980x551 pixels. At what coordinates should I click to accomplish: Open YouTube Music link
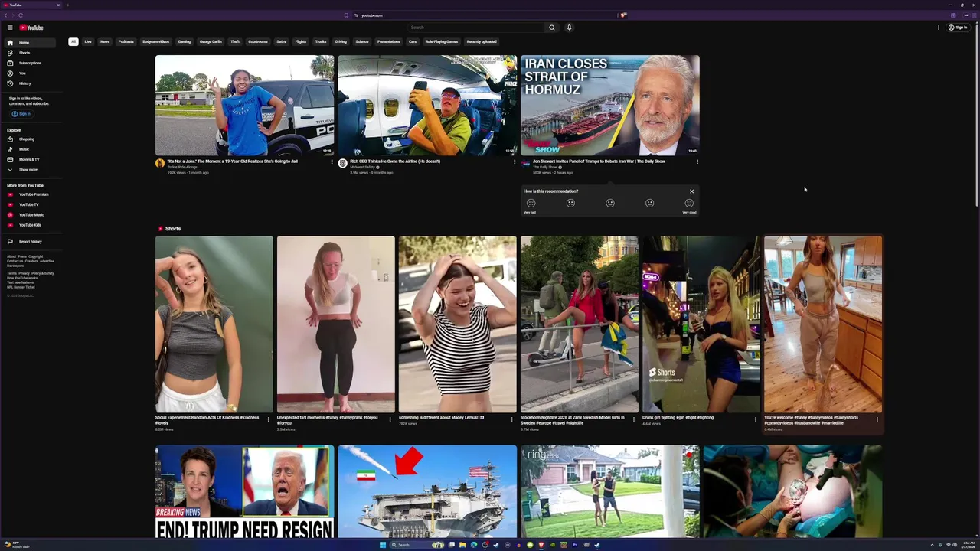[28, 215]
